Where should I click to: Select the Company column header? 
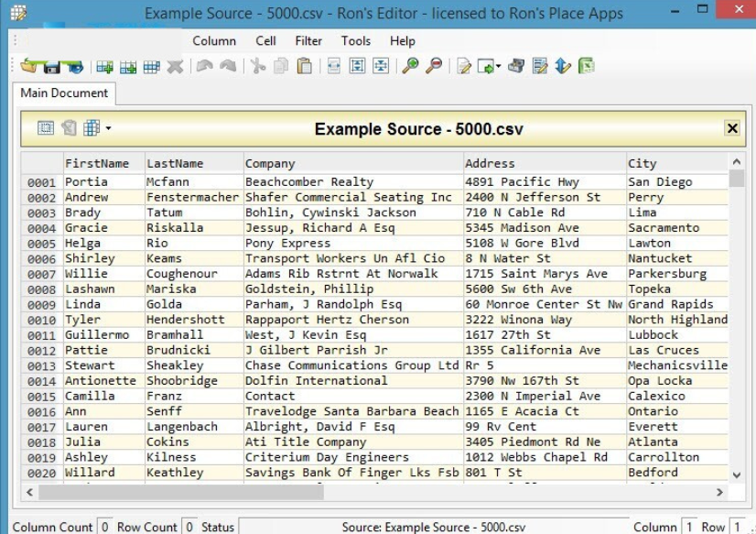353,164
